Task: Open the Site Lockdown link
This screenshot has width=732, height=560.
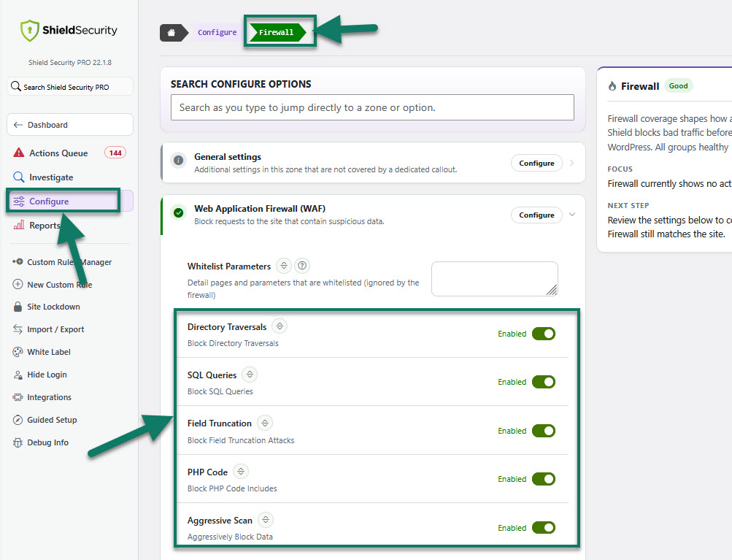Action: (x=53, y=307)
